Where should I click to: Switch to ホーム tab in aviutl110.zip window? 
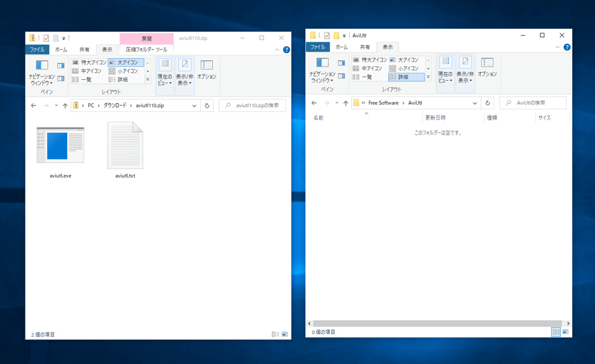click(61, 50)
